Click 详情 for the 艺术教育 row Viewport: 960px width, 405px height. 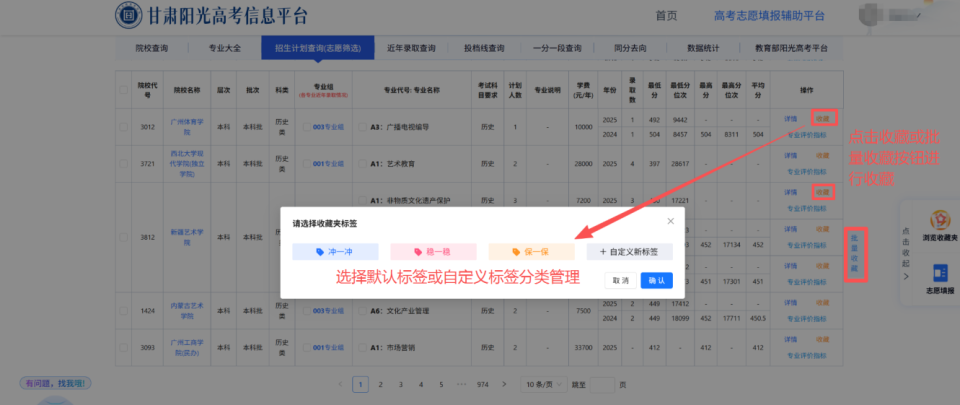pyautogui.click(x=790, y=155)
